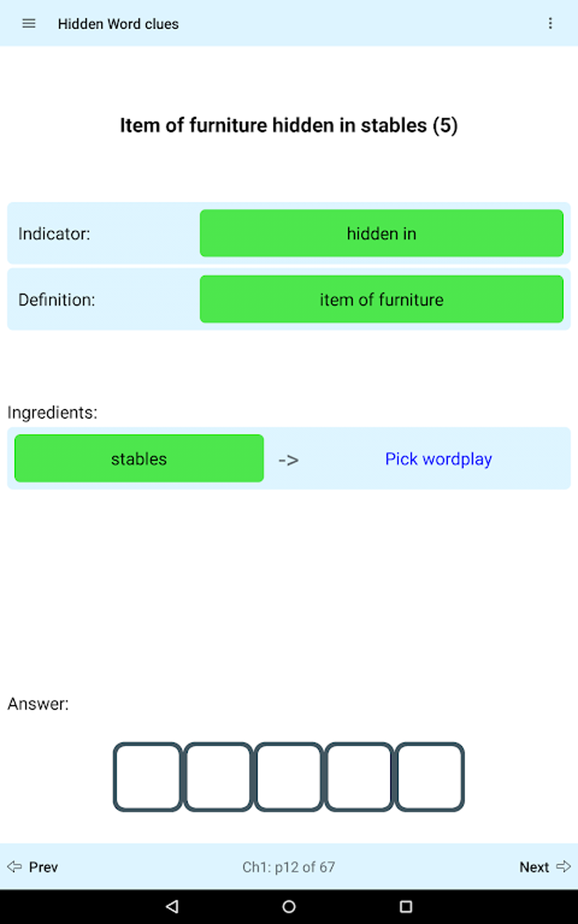Click the fifth answer letter box
This screenshot has height=924, width=578.
(430, 777)
